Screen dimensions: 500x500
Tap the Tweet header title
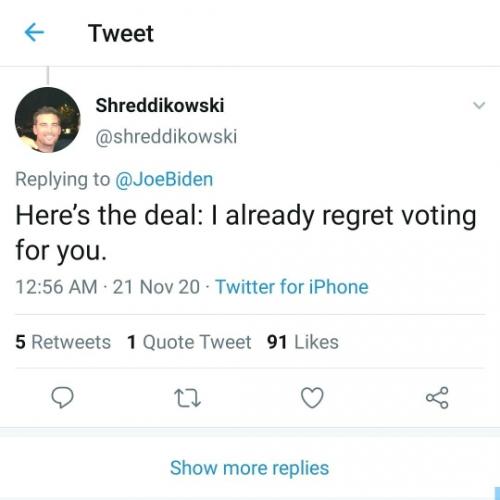click(121, 34)
